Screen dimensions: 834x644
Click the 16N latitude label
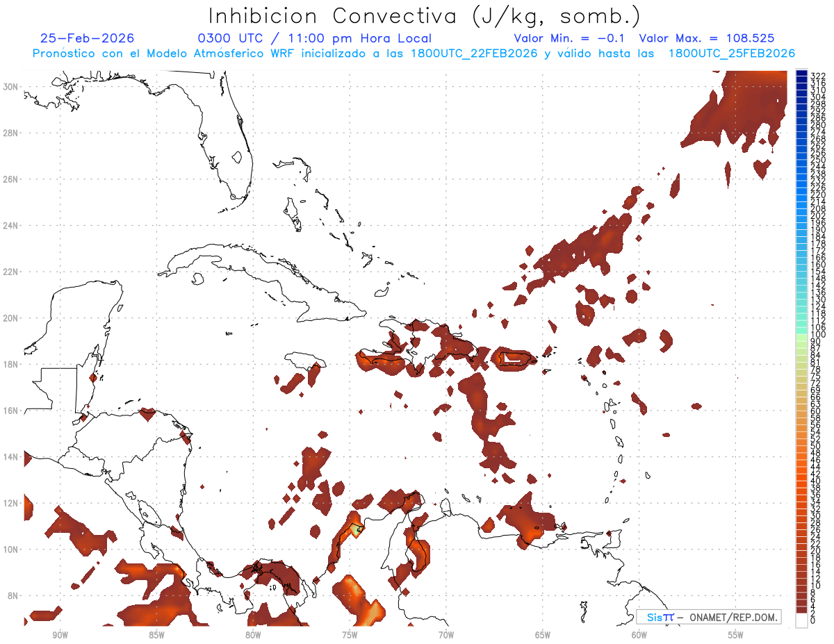[11, 410]
